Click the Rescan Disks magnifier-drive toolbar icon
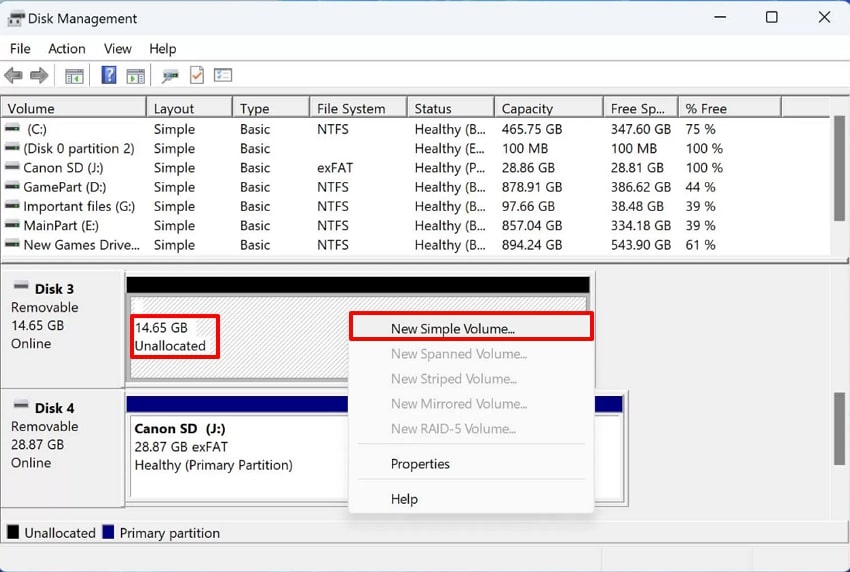This screenshot has width=850, height=572. (170, 76)
